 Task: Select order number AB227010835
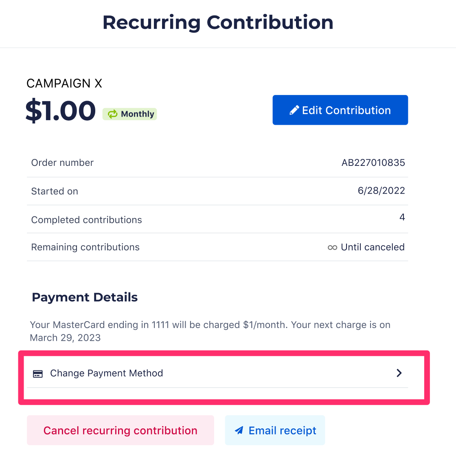click(x=373, y=163)
